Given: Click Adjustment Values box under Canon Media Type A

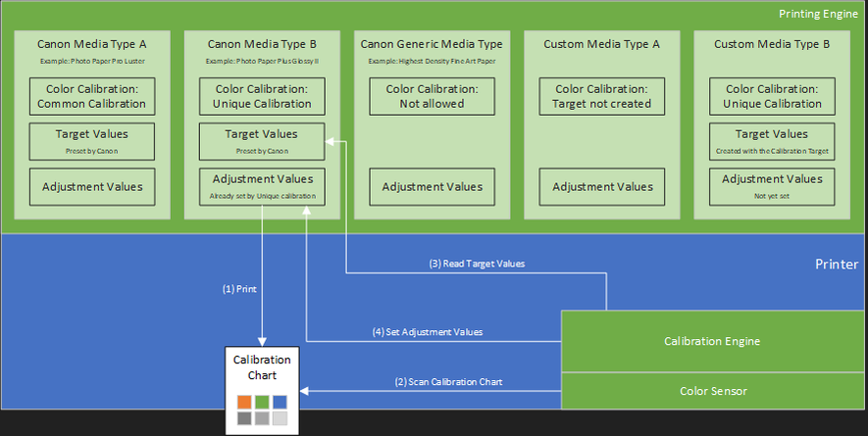Looking at the screenshot, I should coord(92,187).
